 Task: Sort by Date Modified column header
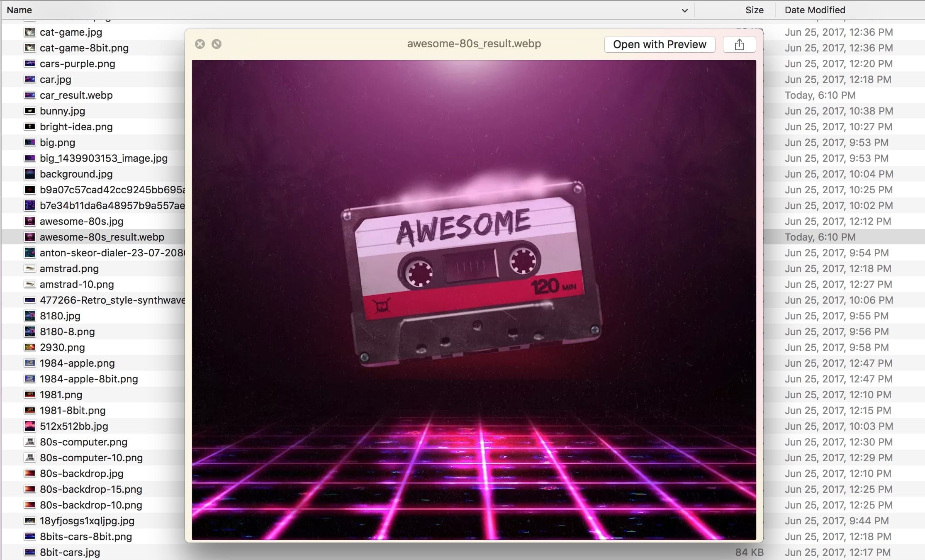pos(815,10)
